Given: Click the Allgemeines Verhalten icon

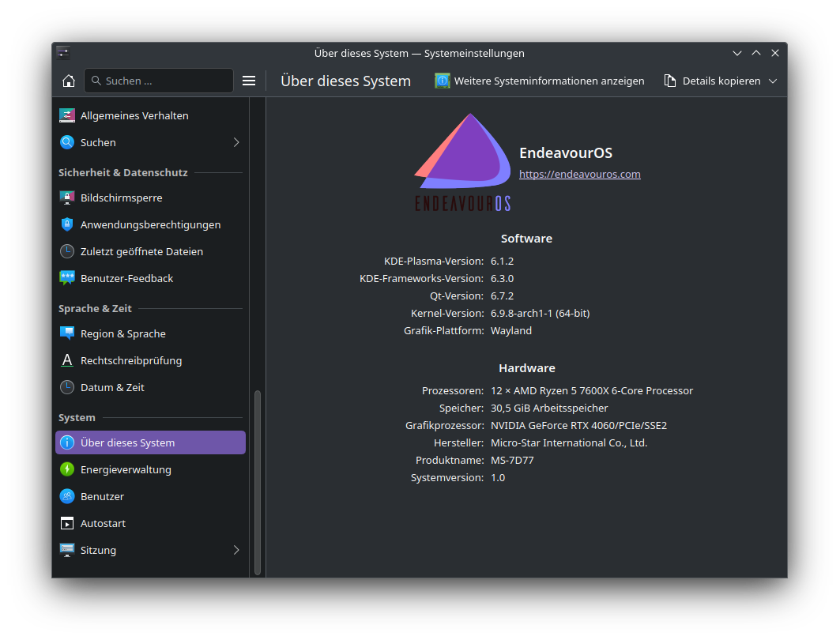Looking at the screenshot, I should (x=67, y=115).
